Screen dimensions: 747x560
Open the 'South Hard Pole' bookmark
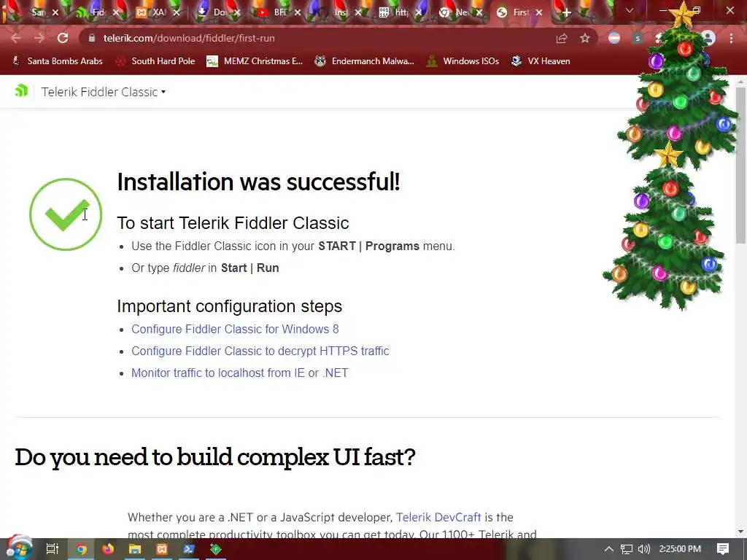(x=156, y=61)
